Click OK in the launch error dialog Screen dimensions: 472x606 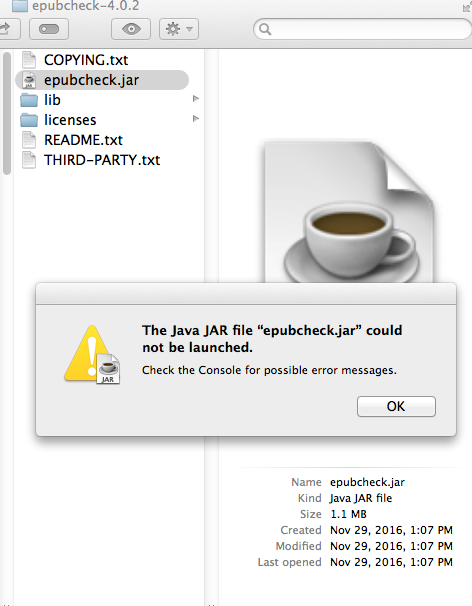(x=396, y=406)
